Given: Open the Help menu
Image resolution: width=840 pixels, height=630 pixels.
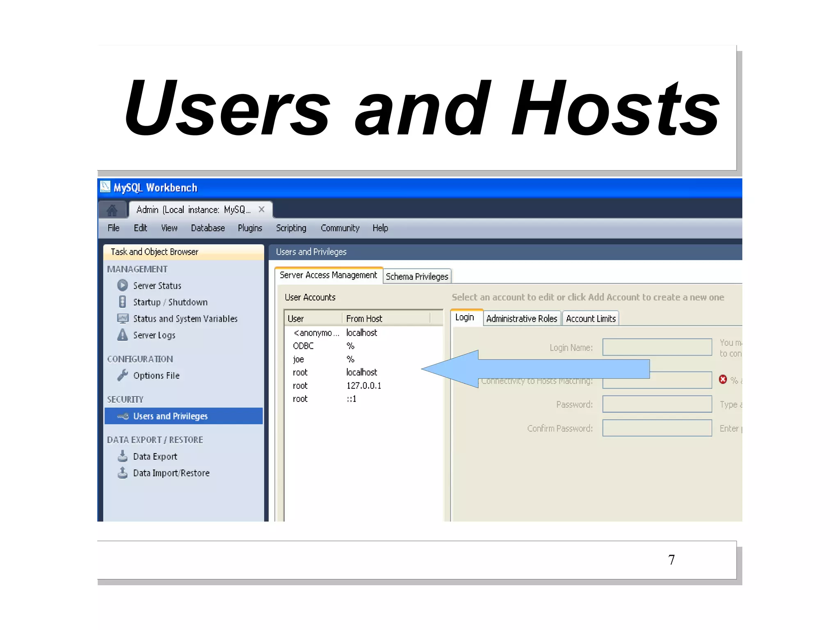Looking at the screenshot, I should (380, 228).
